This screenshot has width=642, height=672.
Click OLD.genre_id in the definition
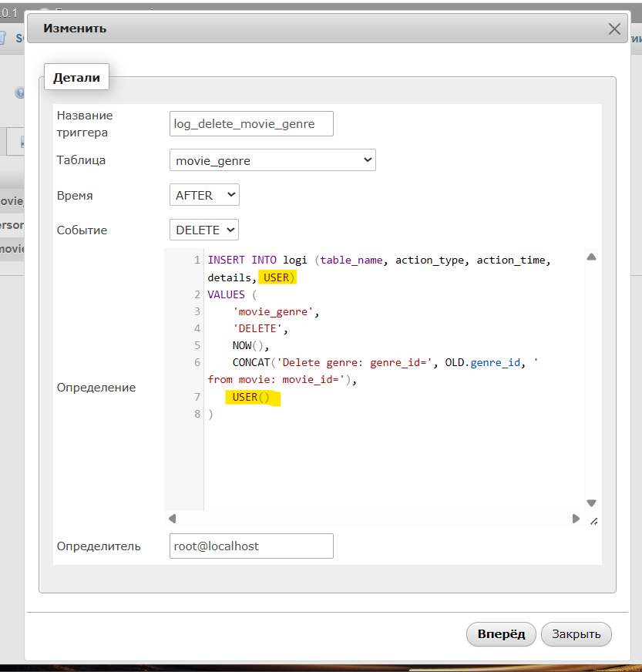coord(482,362)
